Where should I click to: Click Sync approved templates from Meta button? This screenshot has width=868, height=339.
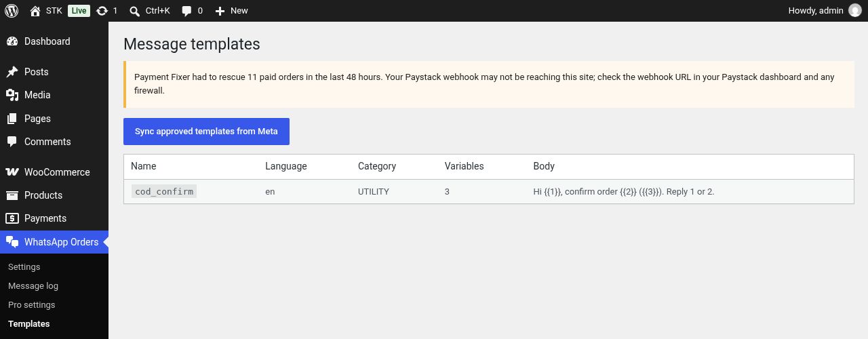(206, 132)
